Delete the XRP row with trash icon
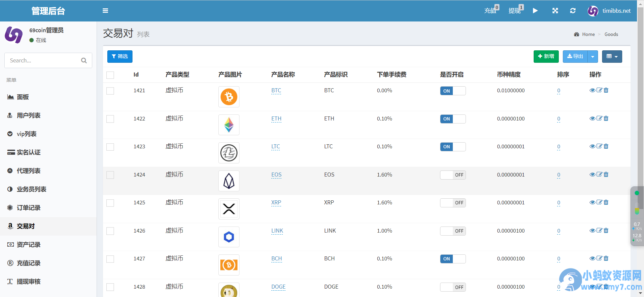The image size is (644, 297). click(606, 202)
